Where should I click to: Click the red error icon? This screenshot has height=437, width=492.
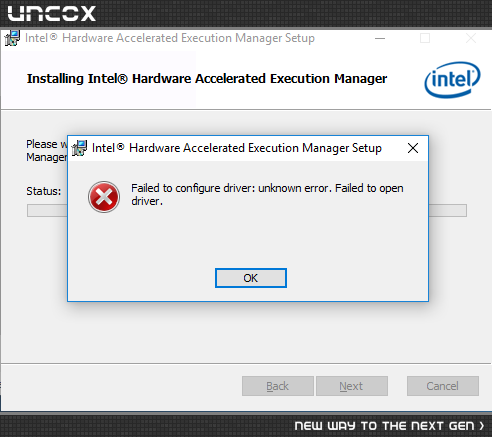click(x=104, y=197)
